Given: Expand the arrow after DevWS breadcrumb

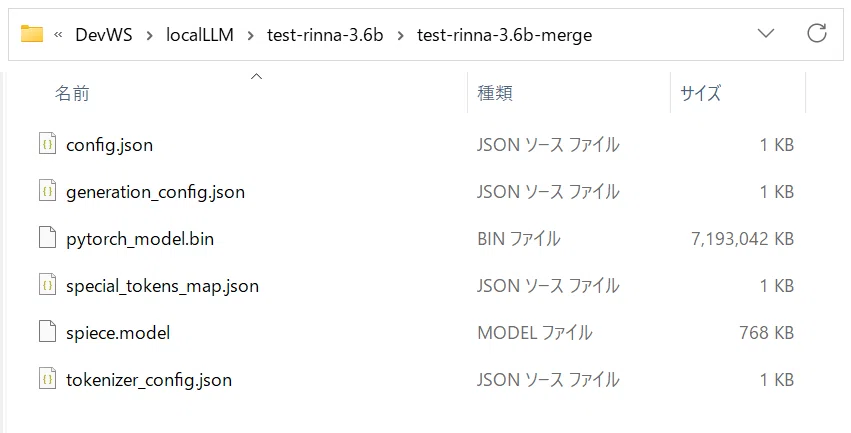Looking at the screenshot, I should pos(149,35).
